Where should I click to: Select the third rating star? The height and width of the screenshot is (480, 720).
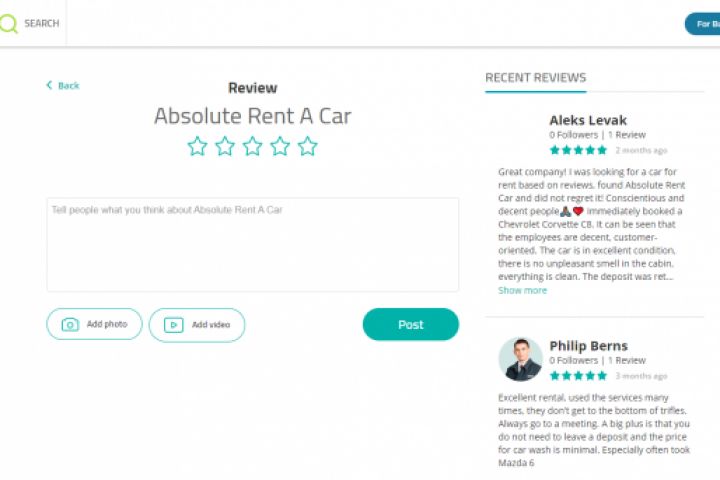(252, 147)
